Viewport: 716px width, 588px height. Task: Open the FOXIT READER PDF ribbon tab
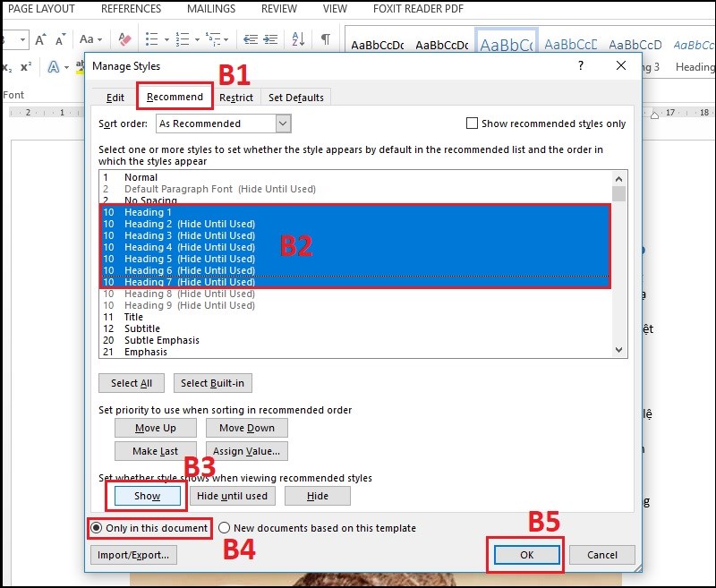coord(418,9)
